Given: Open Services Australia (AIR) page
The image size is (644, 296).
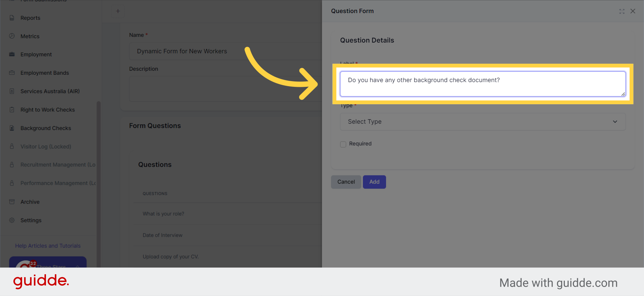Looking at the screenshot, I should (x=50, y=91).
